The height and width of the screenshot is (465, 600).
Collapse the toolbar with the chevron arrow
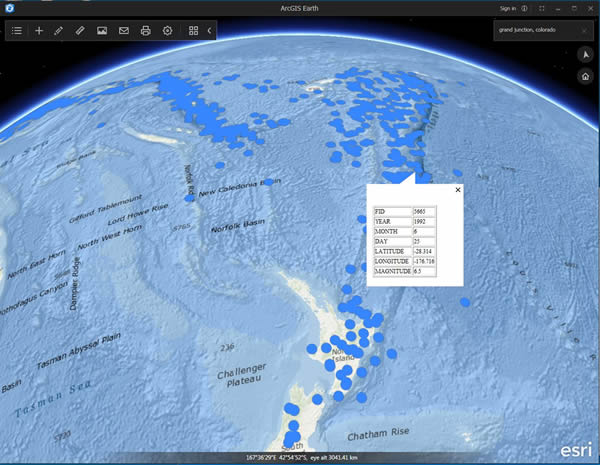[209, 31]
